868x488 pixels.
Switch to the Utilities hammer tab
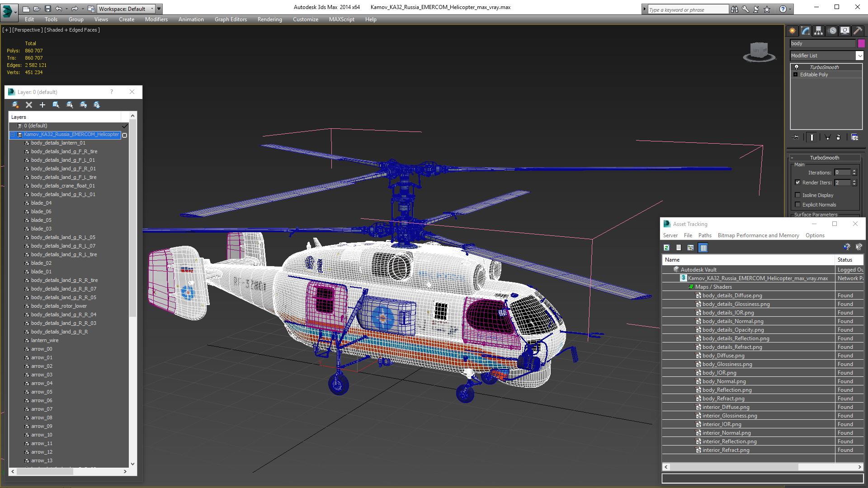point(858,31)
